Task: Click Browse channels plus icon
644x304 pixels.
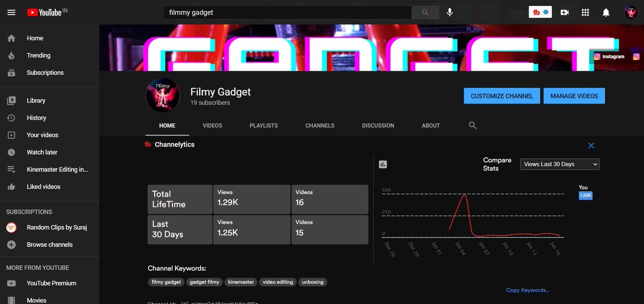Action: click(x=11, y=244)
